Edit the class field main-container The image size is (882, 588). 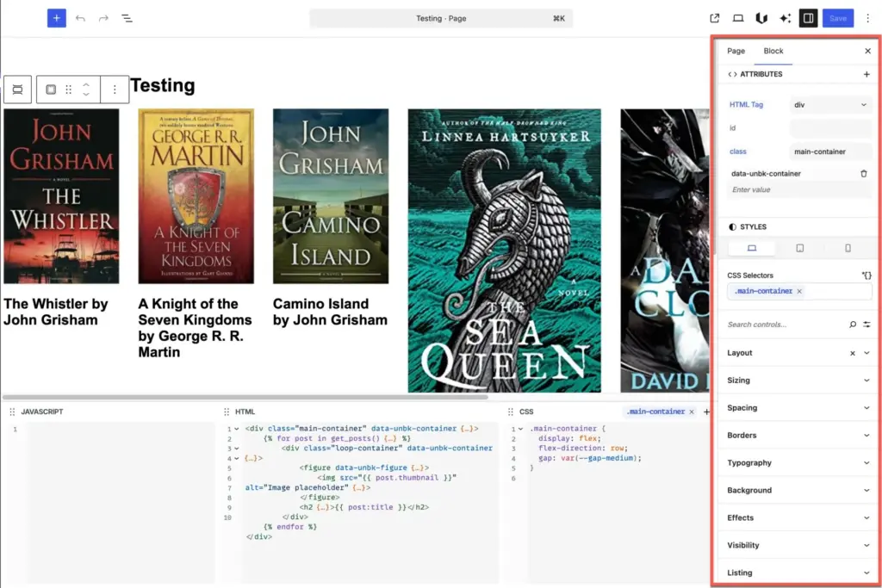pyautogui.click(x=830, y=152)
